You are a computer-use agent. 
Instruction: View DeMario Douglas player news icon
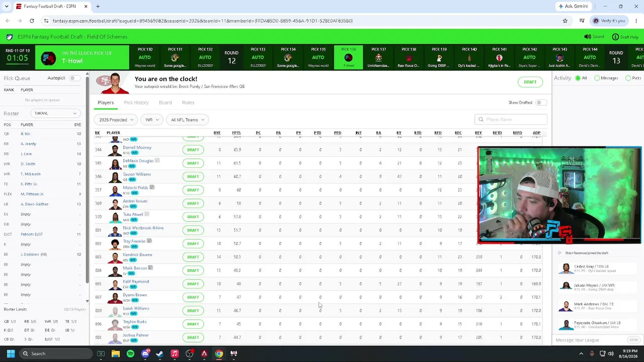(x=157, y=161)
